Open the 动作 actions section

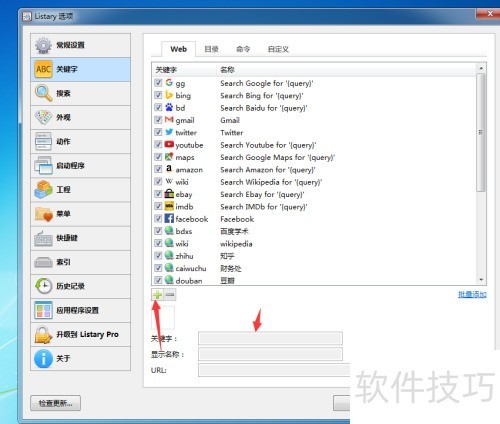click(x=80, y=142)
